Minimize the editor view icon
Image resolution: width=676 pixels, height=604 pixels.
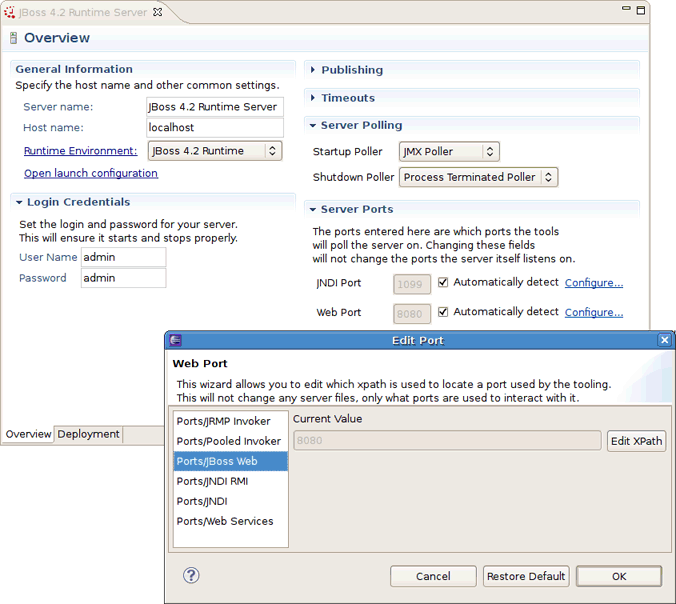point(624,10)
